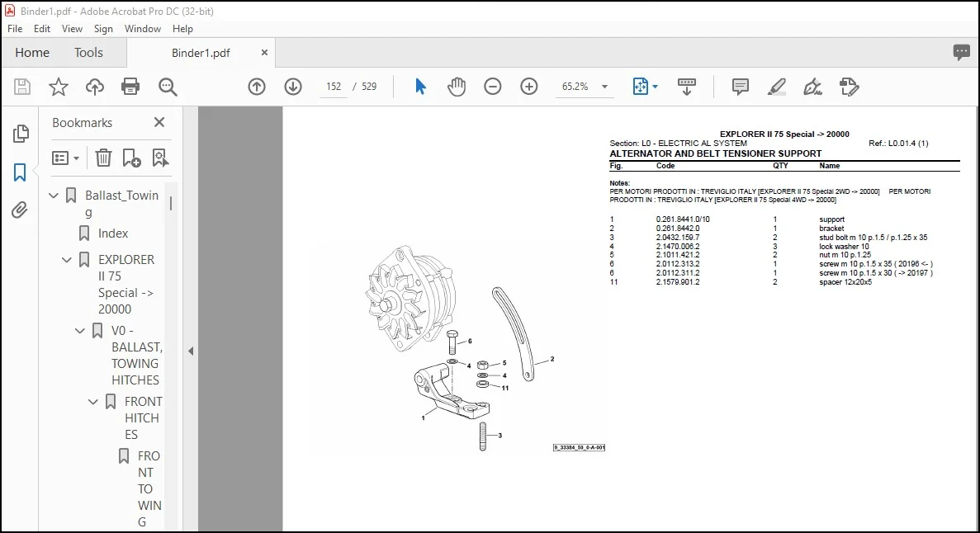Click part code 0.261.8441.0/10
980x533 pixels.
(683, 219)
